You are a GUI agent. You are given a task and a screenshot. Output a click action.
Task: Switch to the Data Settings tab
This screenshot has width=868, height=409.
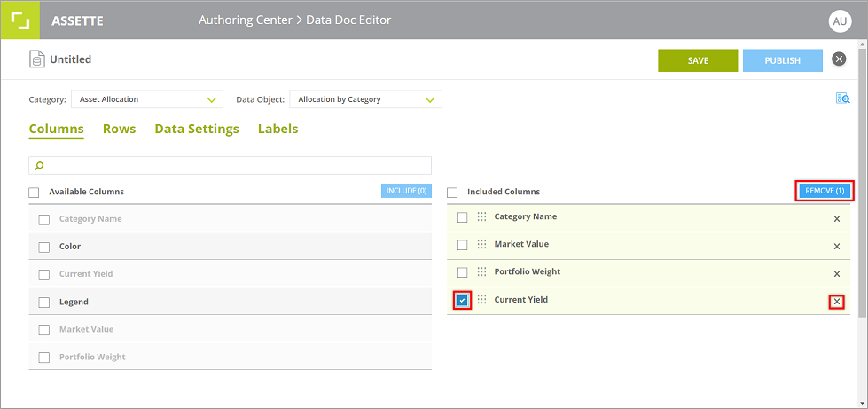click(x=197, y=130)
